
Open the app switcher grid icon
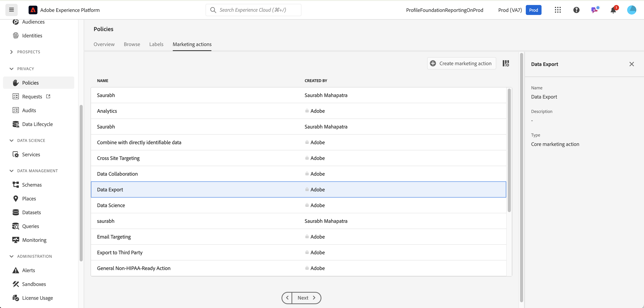pyautogui.click(x=557, y=10)
